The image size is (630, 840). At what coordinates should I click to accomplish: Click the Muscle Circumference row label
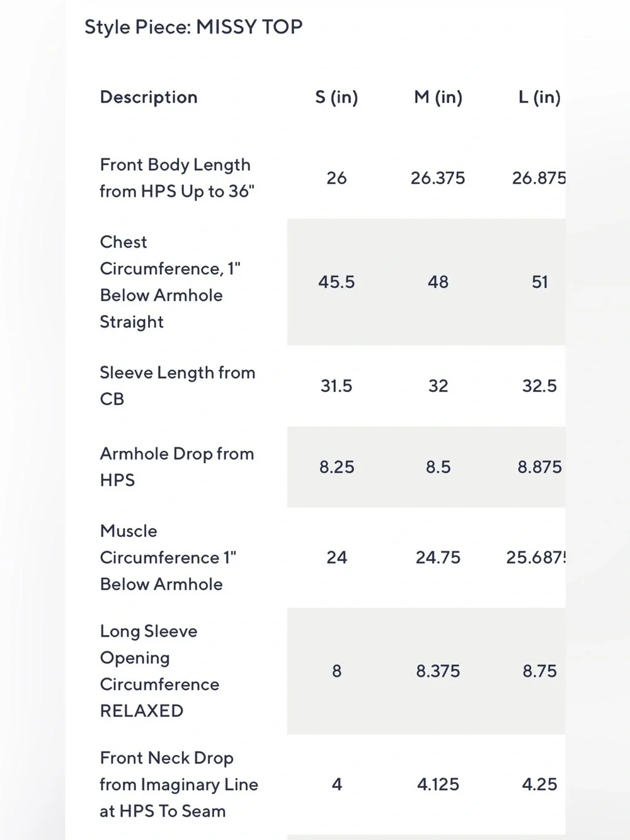(168, 557)
